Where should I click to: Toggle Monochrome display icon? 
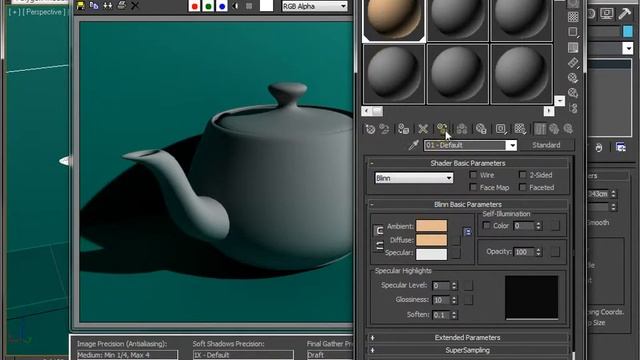[249, 6]
